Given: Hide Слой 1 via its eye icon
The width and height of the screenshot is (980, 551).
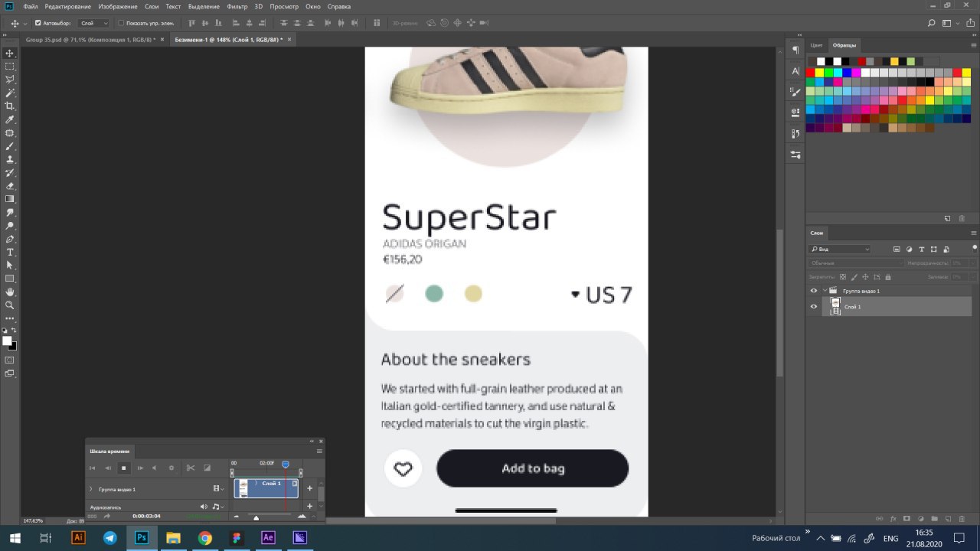Looking at the screenshot, I should point(814,307).
